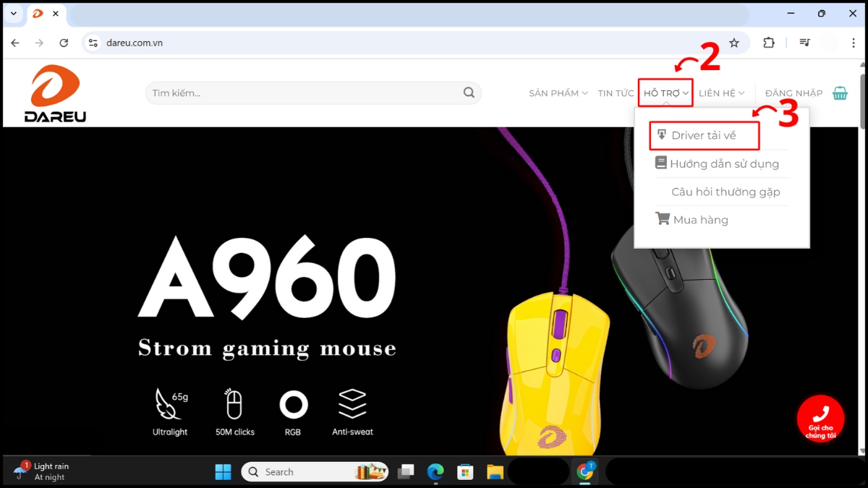Open Task View in taskbar

pos(406,472)
